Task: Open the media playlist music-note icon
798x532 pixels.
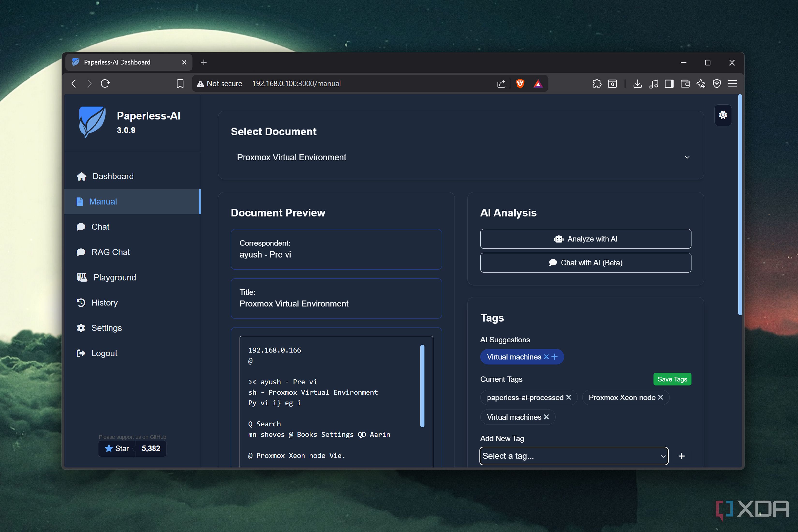Action: coord(653,83)
